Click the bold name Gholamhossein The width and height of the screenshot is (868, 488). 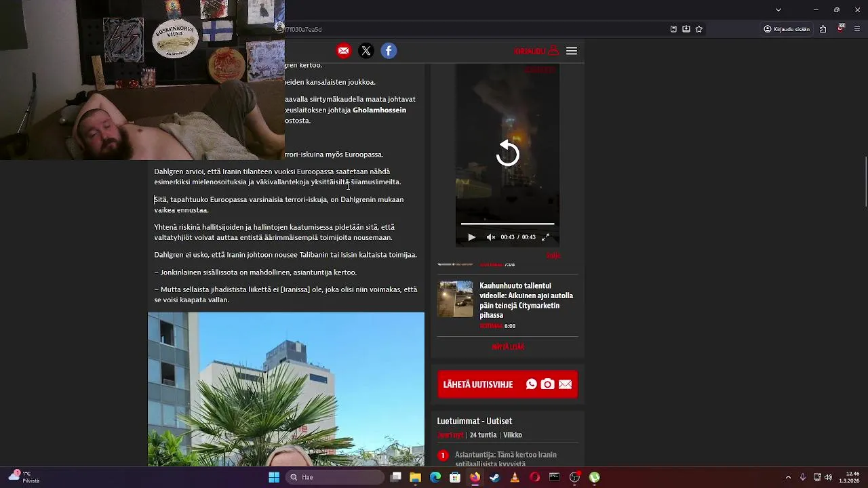coord(379,110)
